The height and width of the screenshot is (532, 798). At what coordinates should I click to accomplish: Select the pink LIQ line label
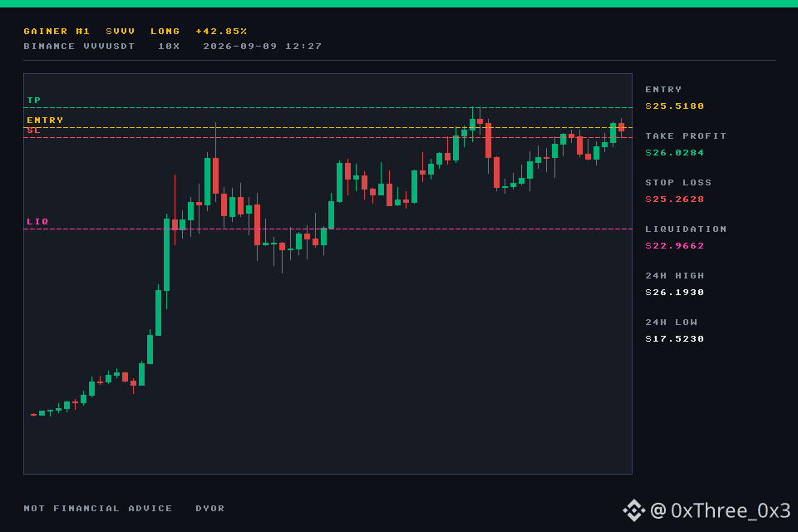click(x=37, y=221)
